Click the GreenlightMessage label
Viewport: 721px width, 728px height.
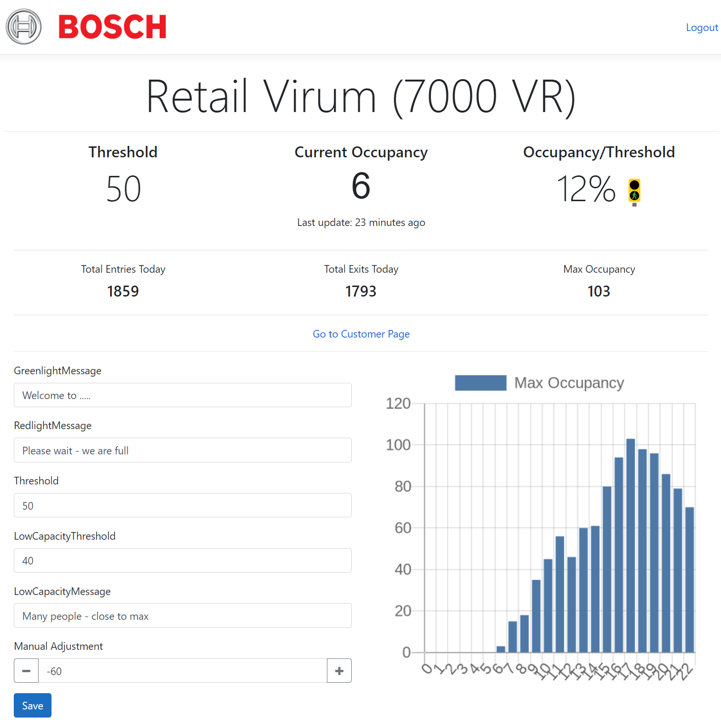click(58, 371)
